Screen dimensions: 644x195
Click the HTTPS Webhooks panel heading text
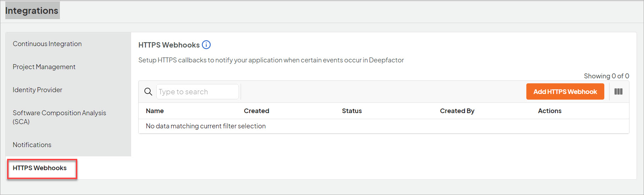click(169, 45)
